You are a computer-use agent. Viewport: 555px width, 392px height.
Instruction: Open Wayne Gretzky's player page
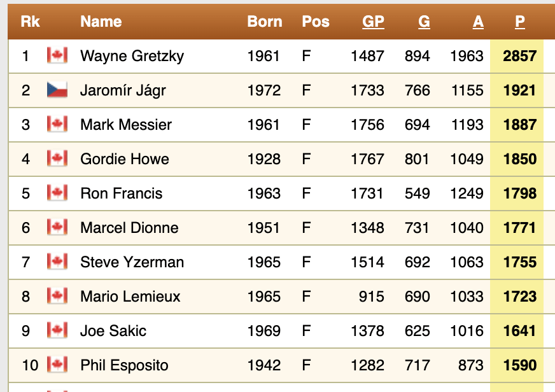[132, 56]
